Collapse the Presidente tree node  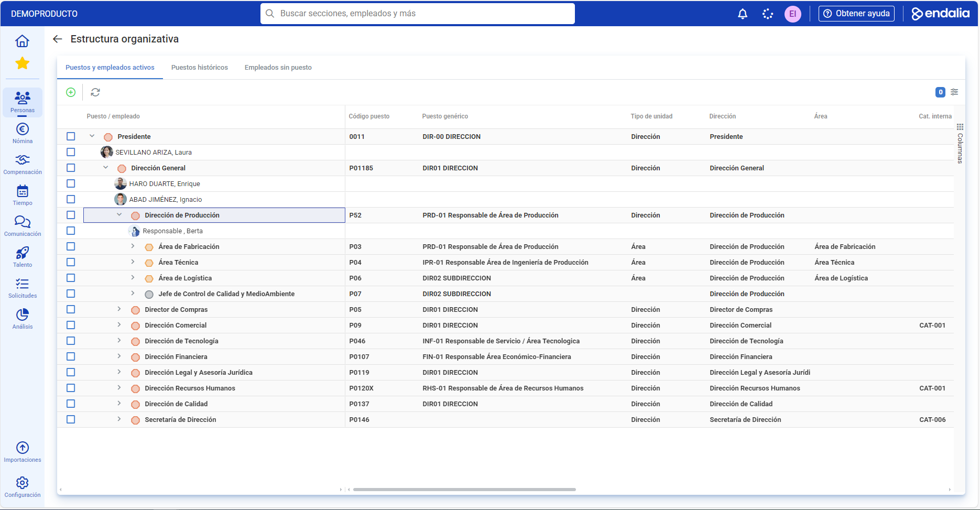pos(92,136)
